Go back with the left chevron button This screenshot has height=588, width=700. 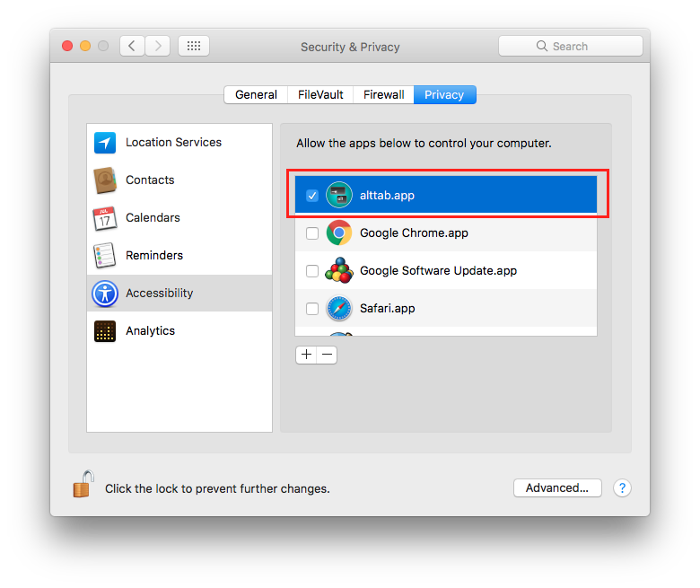(x=132, y=46)
